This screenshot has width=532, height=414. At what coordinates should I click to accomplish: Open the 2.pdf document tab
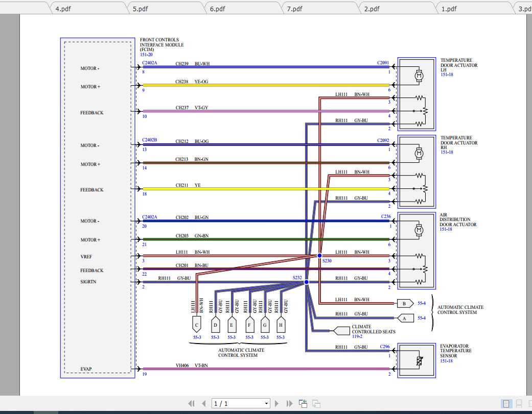(x=372, y=9)
